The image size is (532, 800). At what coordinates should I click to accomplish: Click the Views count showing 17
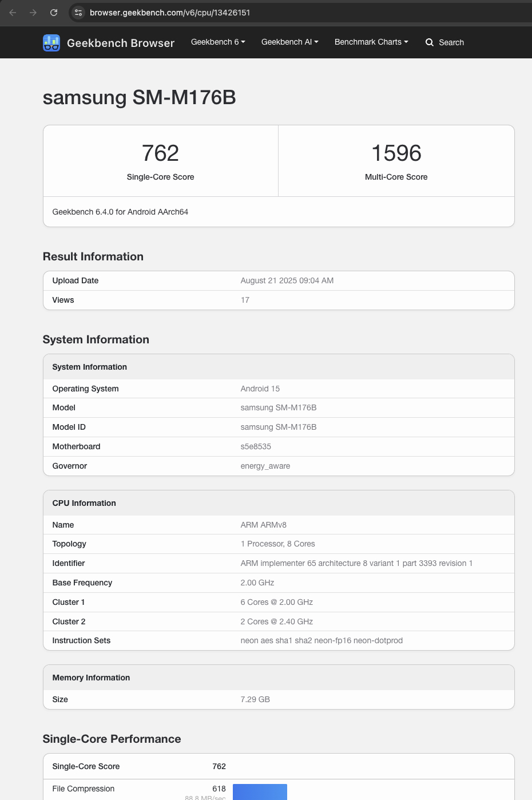pyautogui.click(x=245, y=300)
